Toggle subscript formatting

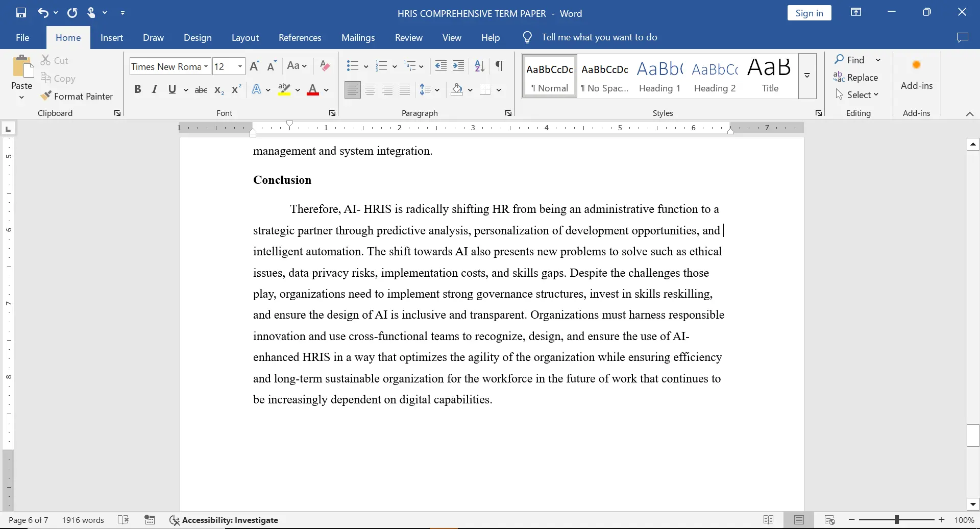point(219,90)
